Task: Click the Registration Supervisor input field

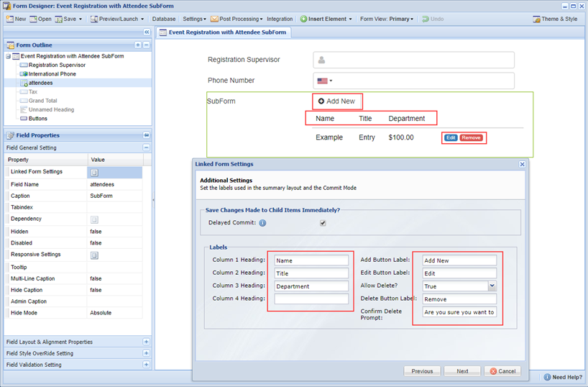Action: (413, 60)
